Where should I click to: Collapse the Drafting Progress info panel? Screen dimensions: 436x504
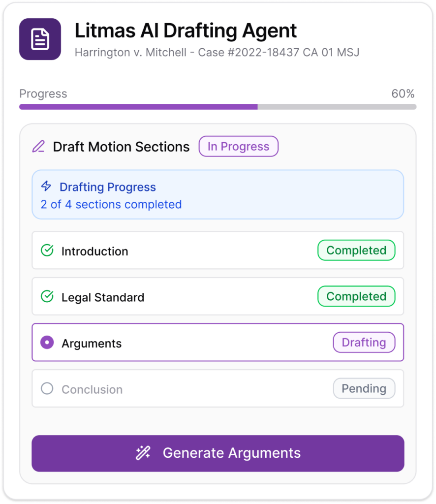[x=218, y=194]
